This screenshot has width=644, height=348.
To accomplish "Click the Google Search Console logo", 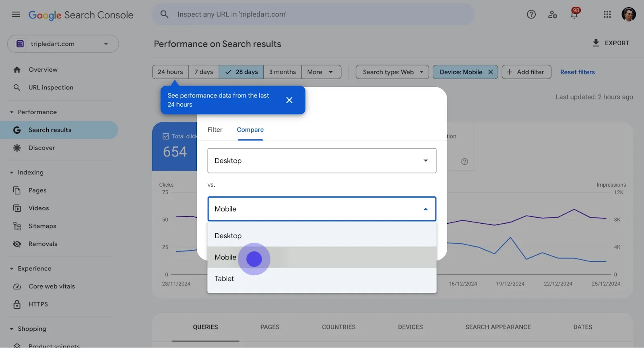I will 80,15.
